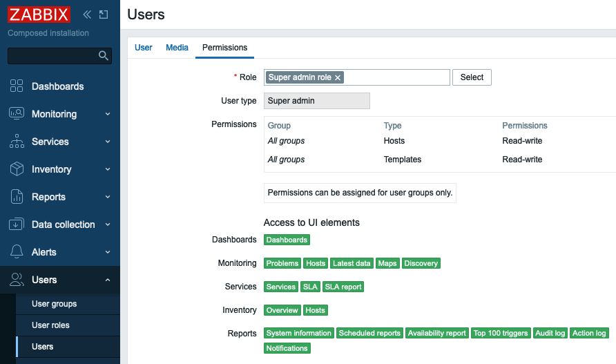Click the green Dashboards tag
Viewport: 616px width, 364px height.
point(287,240)
